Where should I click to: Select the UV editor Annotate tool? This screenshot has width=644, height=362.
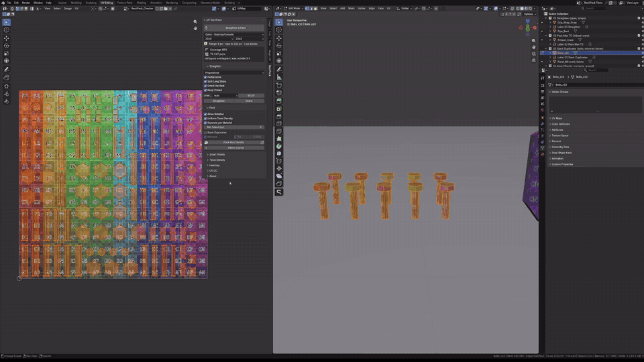point(6,69)
